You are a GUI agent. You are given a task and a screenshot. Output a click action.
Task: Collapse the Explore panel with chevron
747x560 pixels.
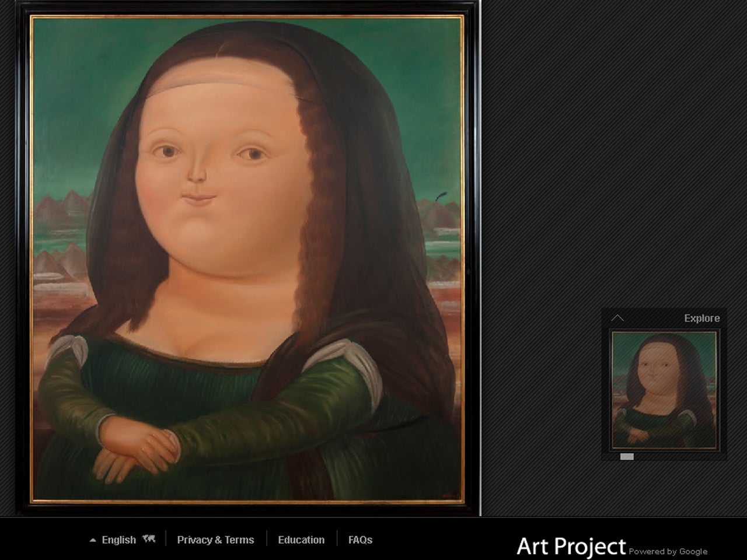point(617,318)
